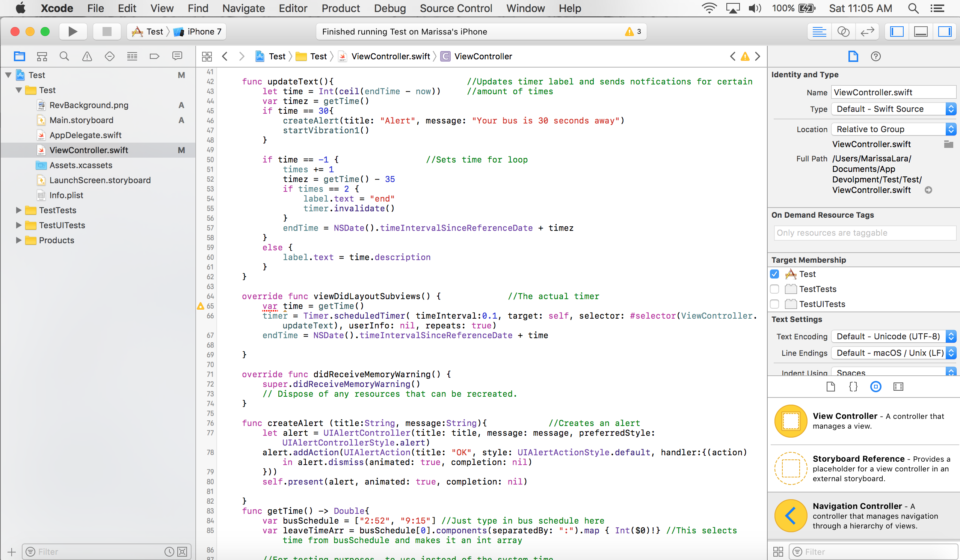Open the Find navigator magnifier icon

[64, 57]
